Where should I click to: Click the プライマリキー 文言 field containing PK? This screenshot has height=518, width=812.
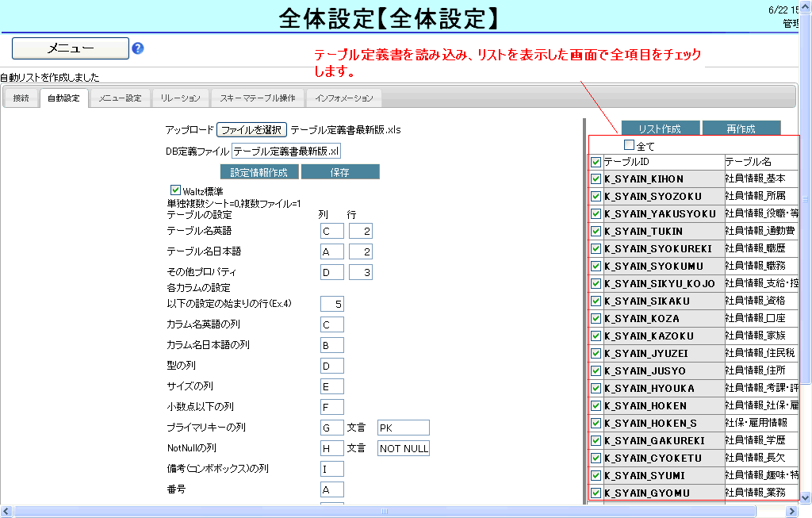coord(403,428)
